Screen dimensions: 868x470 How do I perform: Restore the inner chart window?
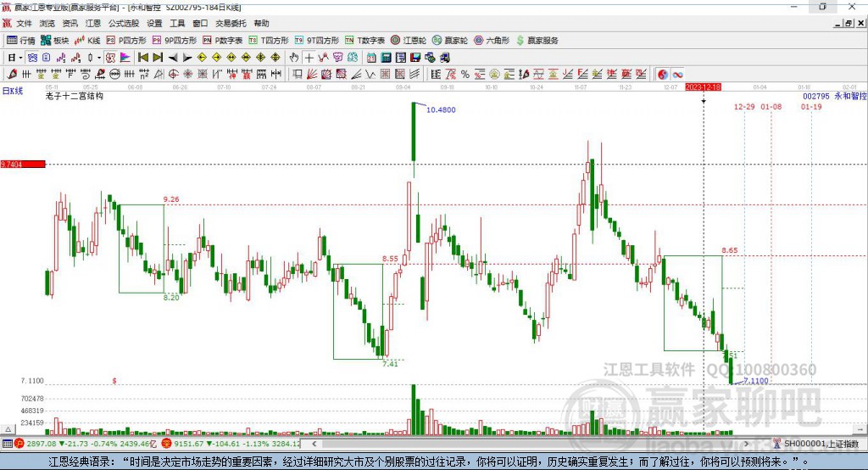pyautogui.click(x=849, y=23)
